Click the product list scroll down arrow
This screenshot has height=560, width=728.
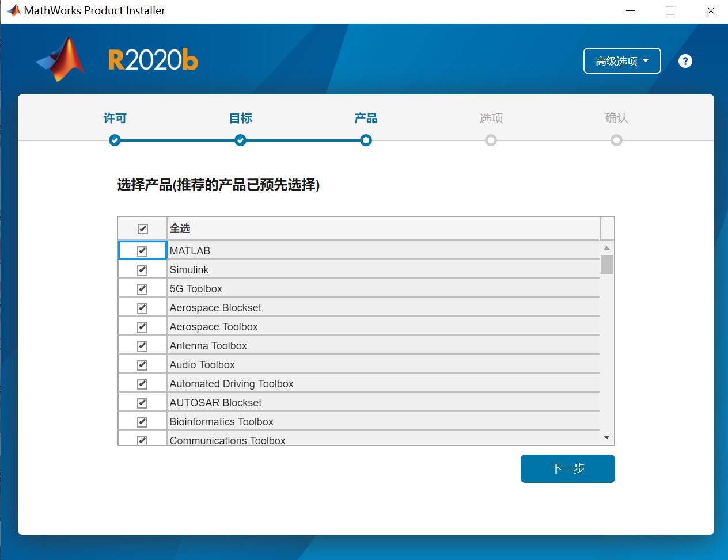[606, 437]
